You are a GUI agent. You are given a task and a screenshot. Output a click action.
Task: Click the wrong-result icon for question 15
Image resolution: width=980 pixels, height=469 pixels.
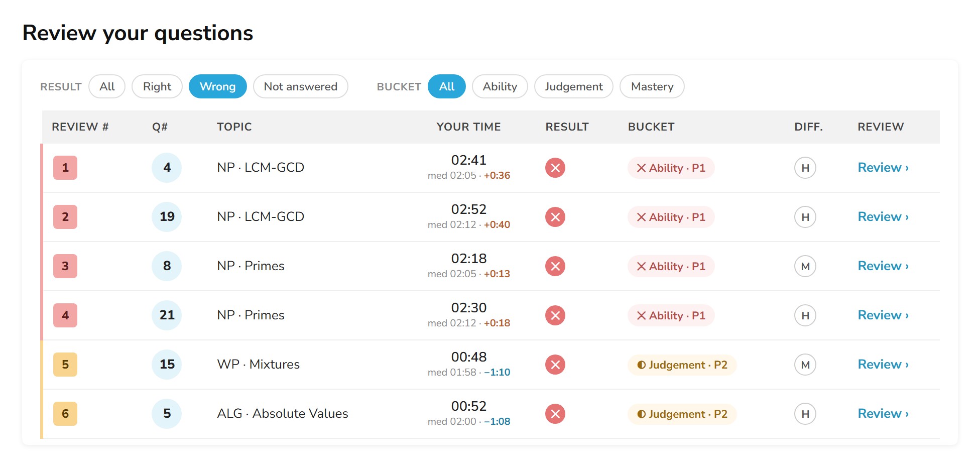pos(555,365)
